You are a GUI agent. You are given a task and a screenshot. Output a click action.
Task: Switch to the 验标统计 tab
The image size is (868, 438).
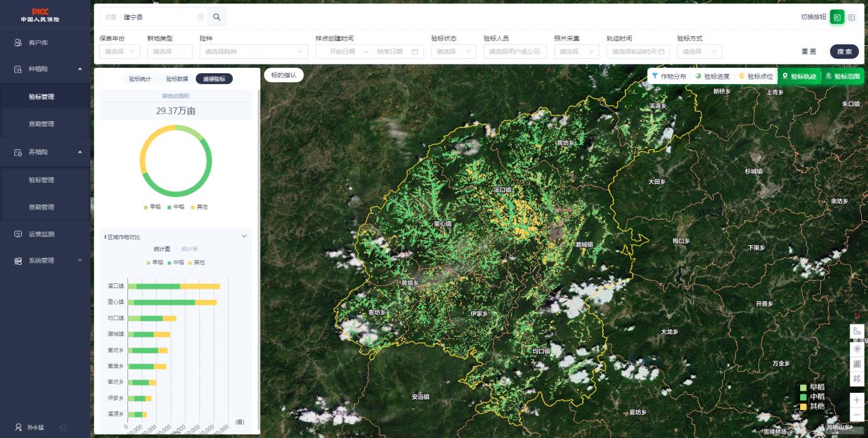141,79
